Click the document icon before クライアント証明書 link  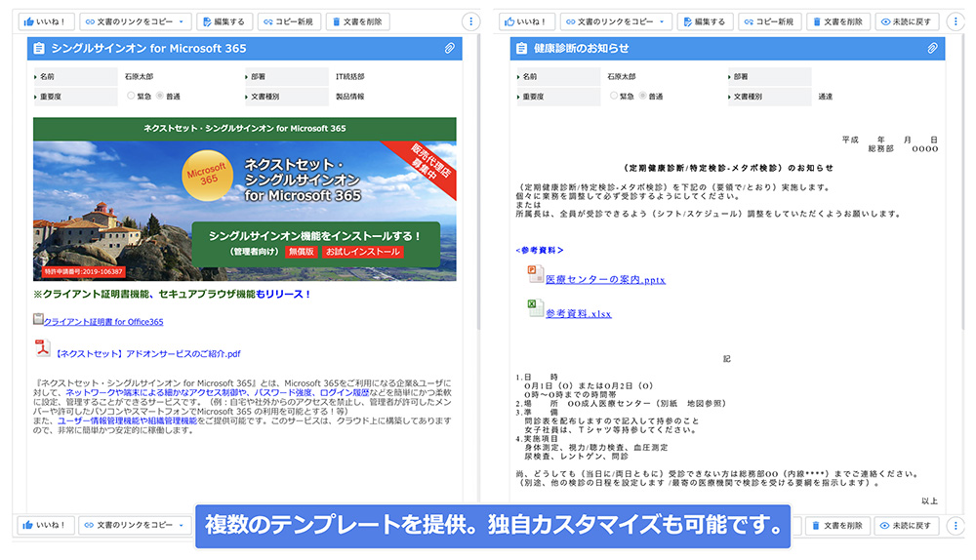tap(38, 319)
